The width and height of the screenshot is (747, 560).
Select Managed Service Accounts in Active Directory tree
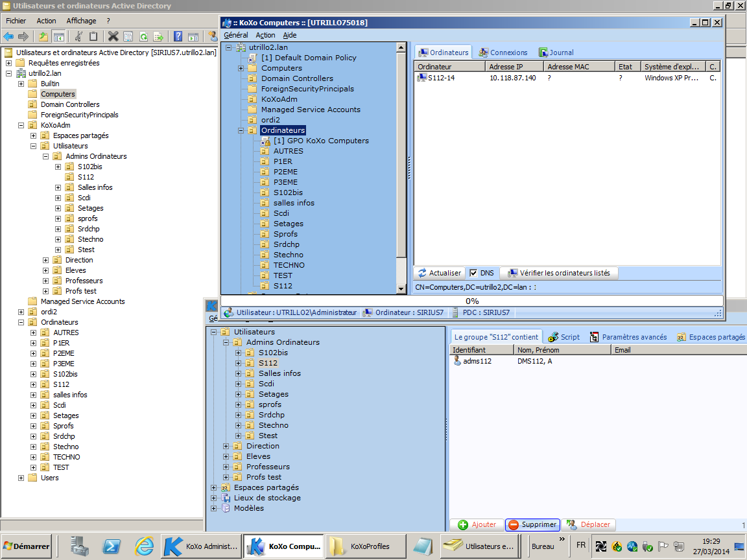82,301
